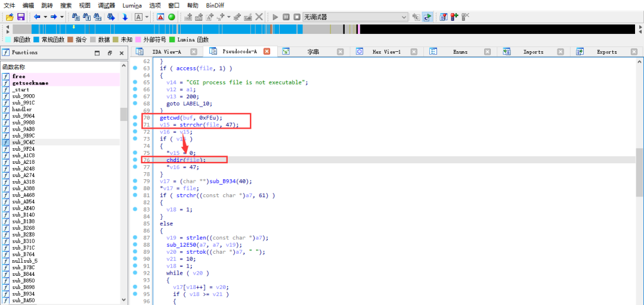Viewport: 644px width, 305px height.
Task: Open the back-navigation history dropdown arrow
Action: [x=45, y=17]
